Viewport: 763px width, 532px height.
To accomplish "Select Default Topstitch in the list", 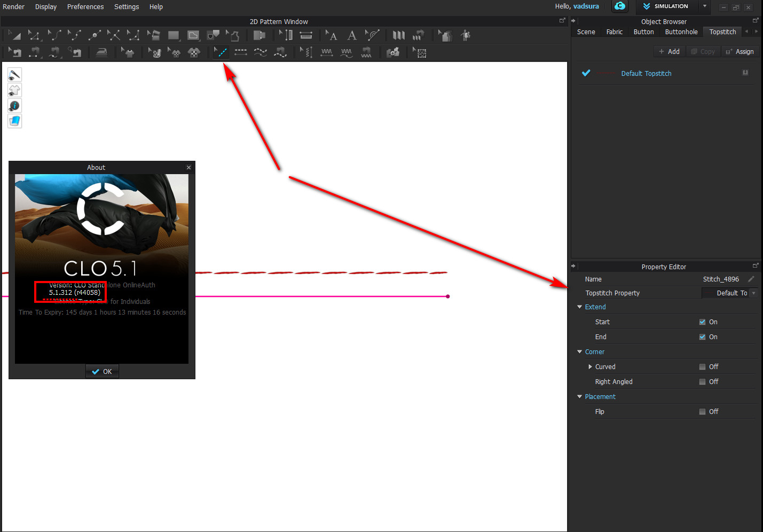I will 646,74.
